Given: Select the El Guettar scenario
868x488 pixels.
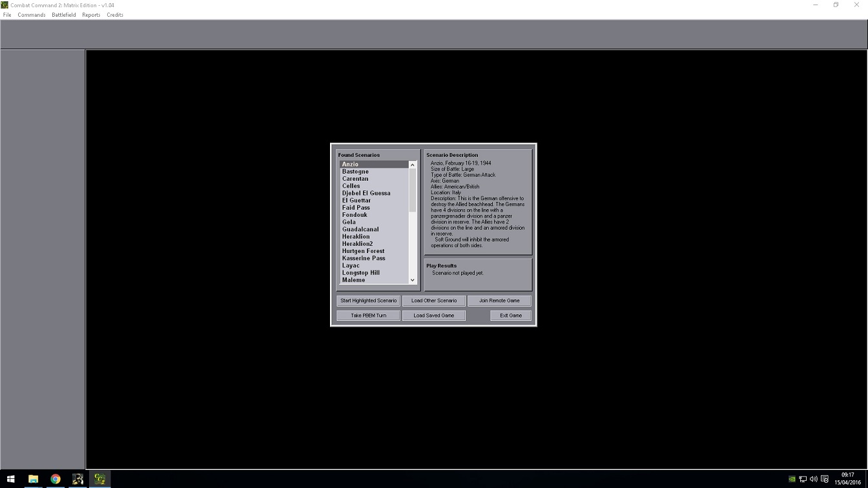Looking at the screenshot, I should (374, 201).
